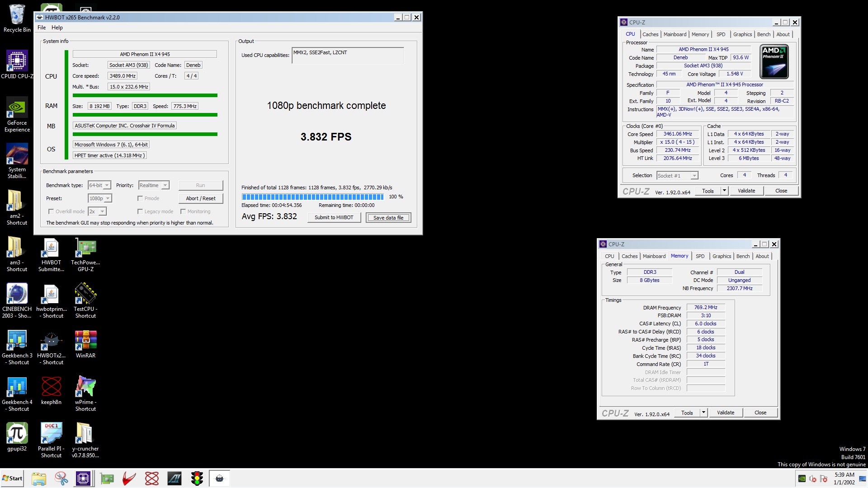Click Validate in top CPU-Z window
This screenshot has height=488, width=868.
point(746,191)
